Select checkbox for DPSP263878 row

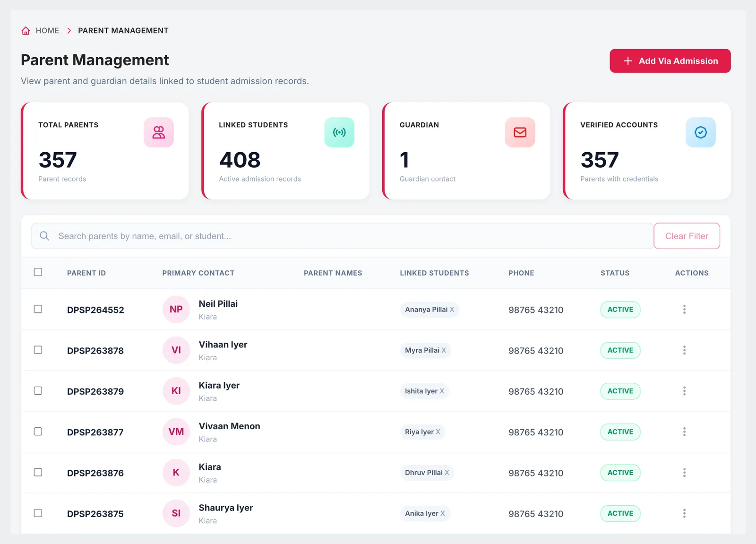(38, 350)
